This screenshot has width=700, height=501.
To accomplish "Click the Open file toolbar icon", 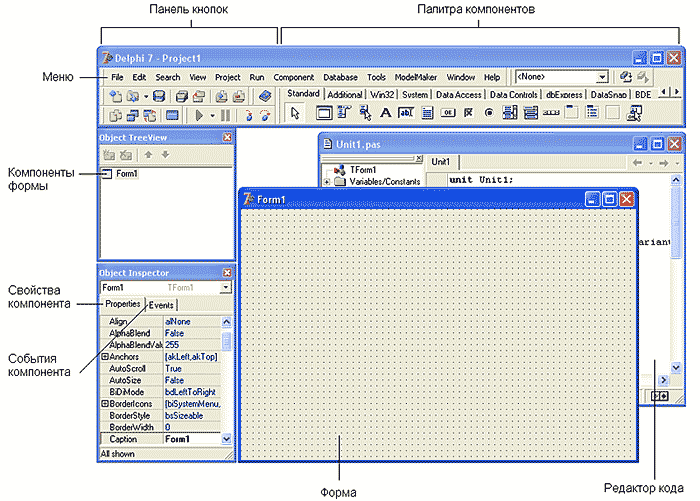I will point(133,96).
